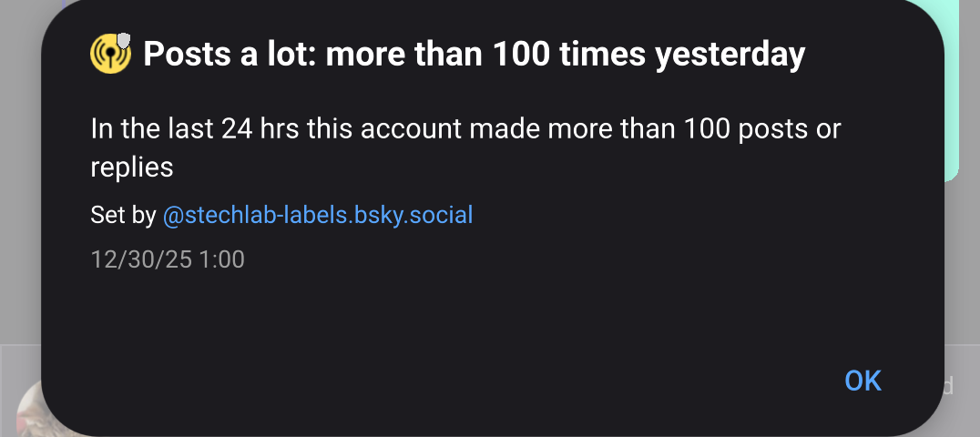Click the mint green area behind the dialog
Image resolution: width=980 pixels, height=437 pixels.
click(954, 91)
